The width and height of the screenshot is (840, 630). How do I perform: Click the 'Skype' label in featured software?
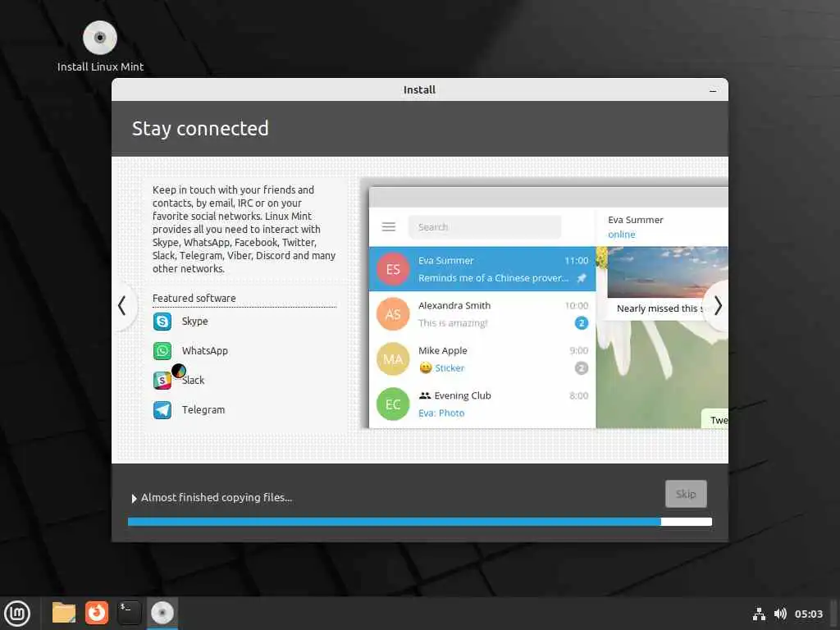tap(195, 322)
